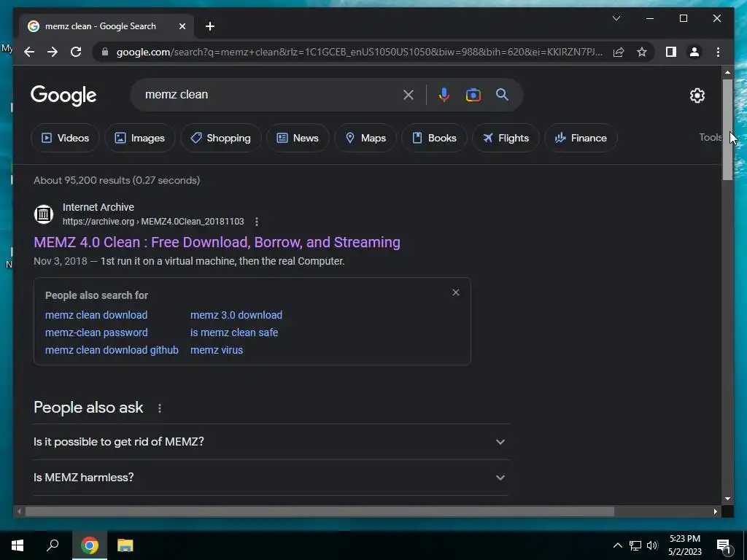Filter results by Finance

click(581, 138)
